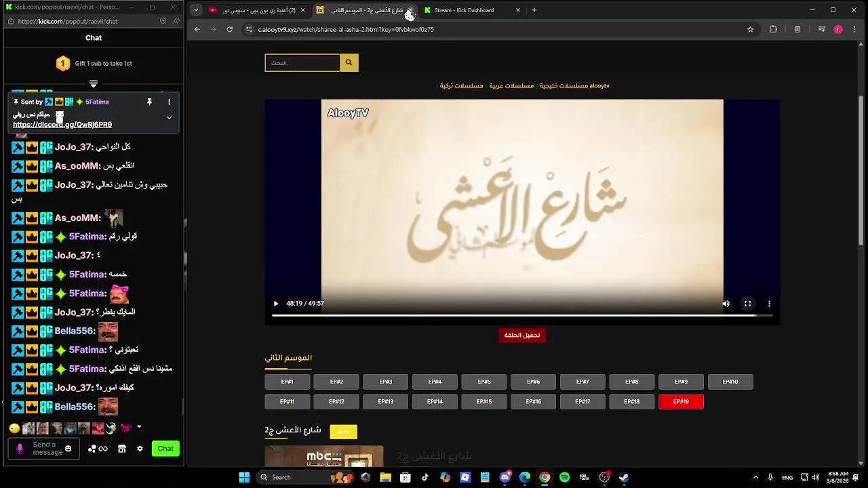Viewport: 868px width, 488px height.
Task: Go back in Chrome browser
Action: (x=197, y=29)
